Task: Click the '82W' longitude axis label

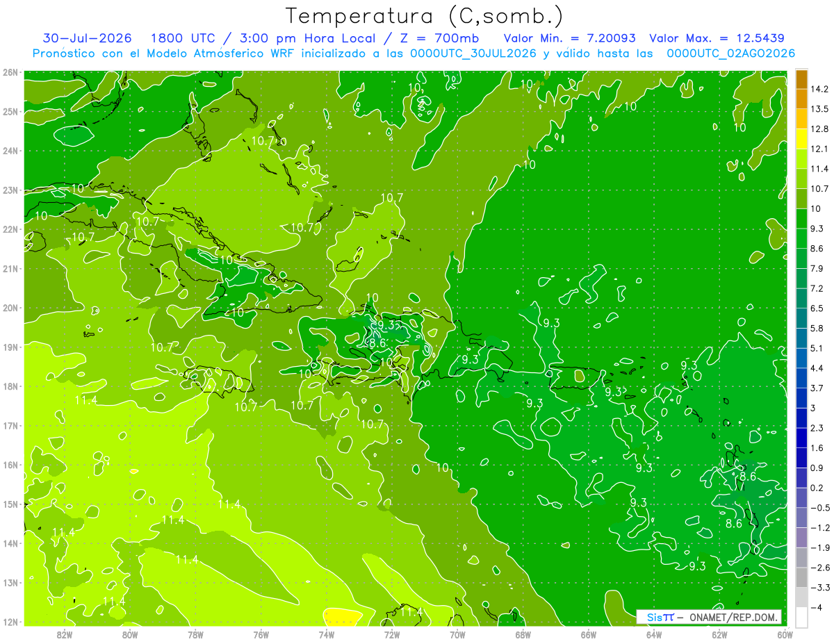Action: pyautogui.click(x=64, y=635)
